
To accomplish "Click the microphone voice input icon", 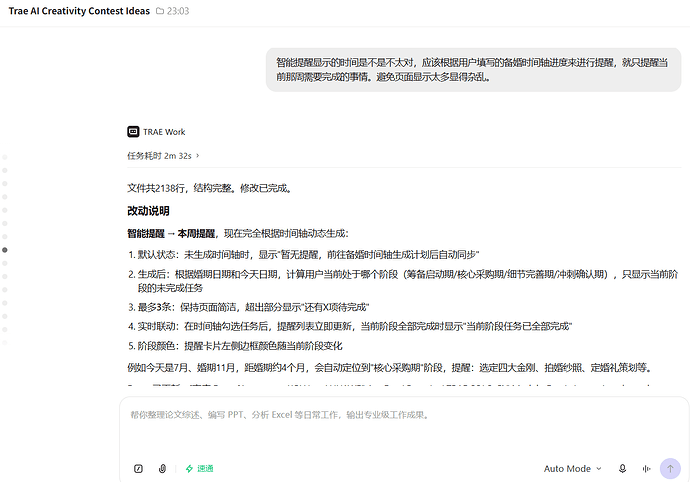I will click(622, 468).
